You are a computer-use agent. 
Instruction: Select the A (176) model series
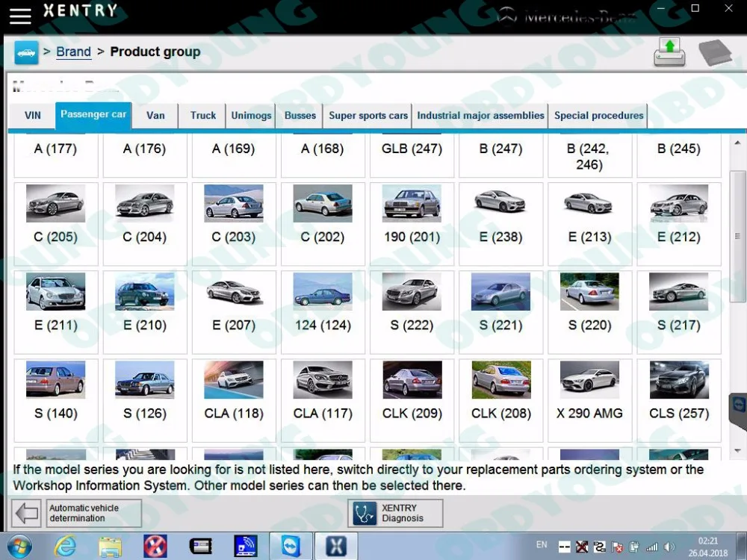coord(145,155)
